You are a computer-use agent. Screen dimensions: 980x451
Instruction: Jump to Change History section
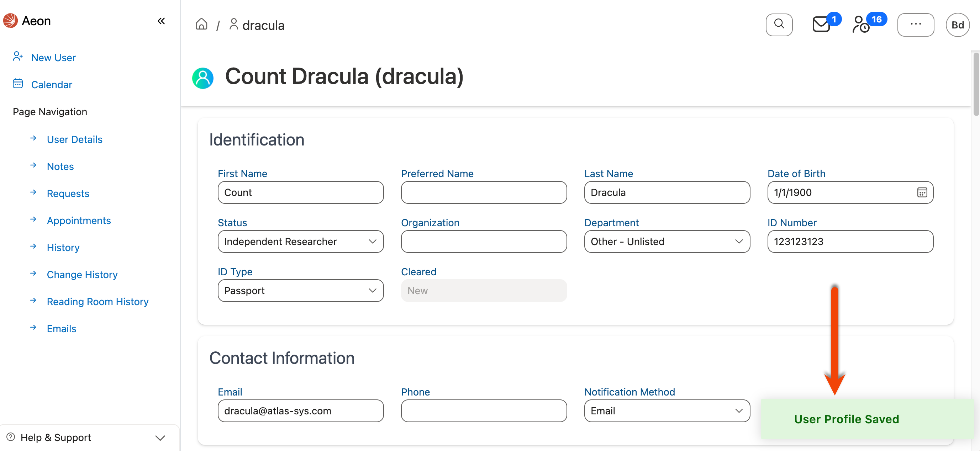click(82, 275)
